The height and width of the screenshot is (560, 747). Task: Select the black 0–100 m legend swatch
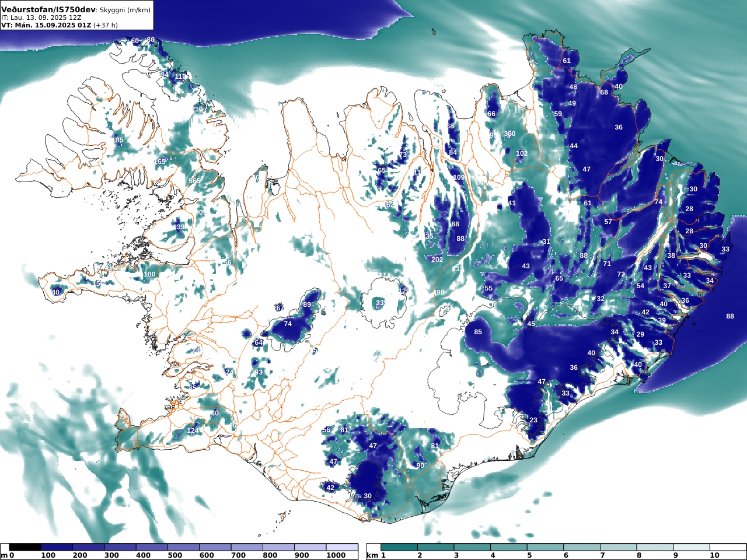(25, 547)
